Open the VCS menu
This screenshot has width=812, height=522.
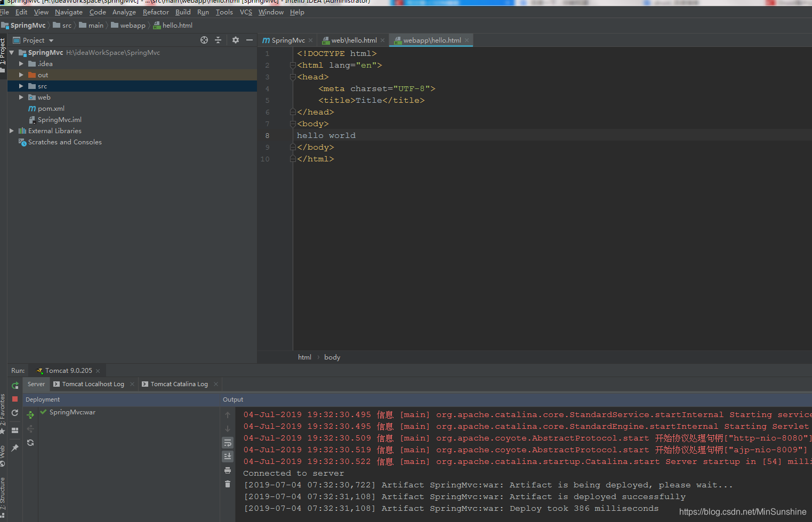[x=246, y=12]
